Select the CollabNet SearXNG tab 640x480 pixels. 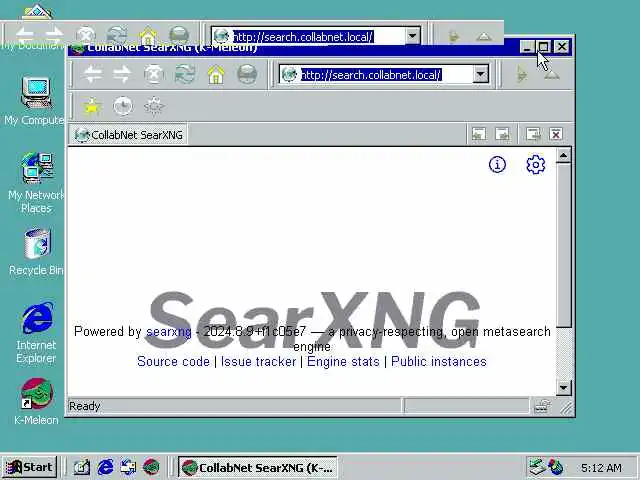click(x=129, y=135)
